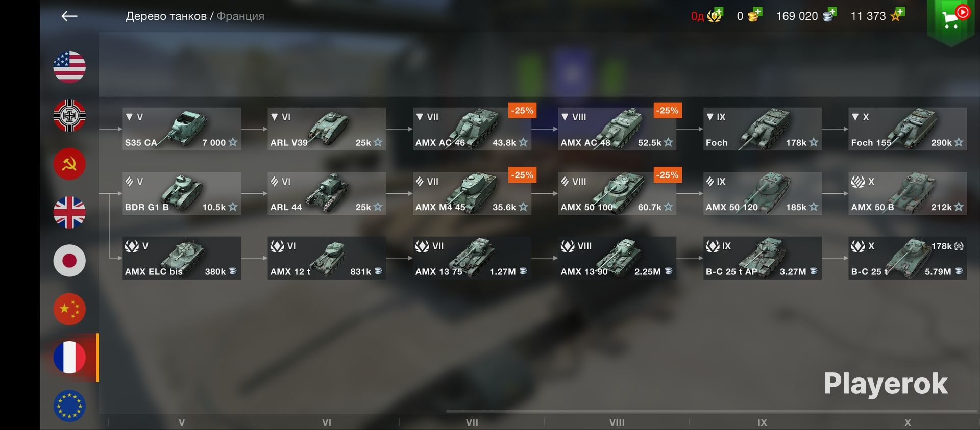Open the shop cart icon
This screenshot has width=980, height=430.
click(x=950, y=19)
